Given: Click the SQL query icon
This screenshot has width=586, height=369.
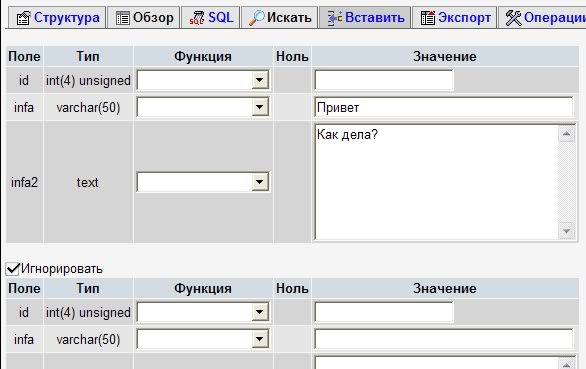Looking at the screenshot, I should [197, 18].
